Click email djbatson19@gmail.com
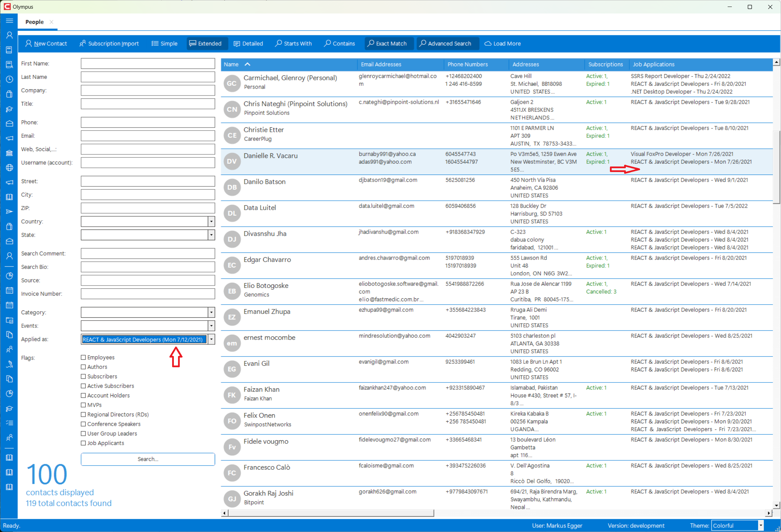Viewport: 781px width, 532px height. pyautogui.click(x=388, y=180)
